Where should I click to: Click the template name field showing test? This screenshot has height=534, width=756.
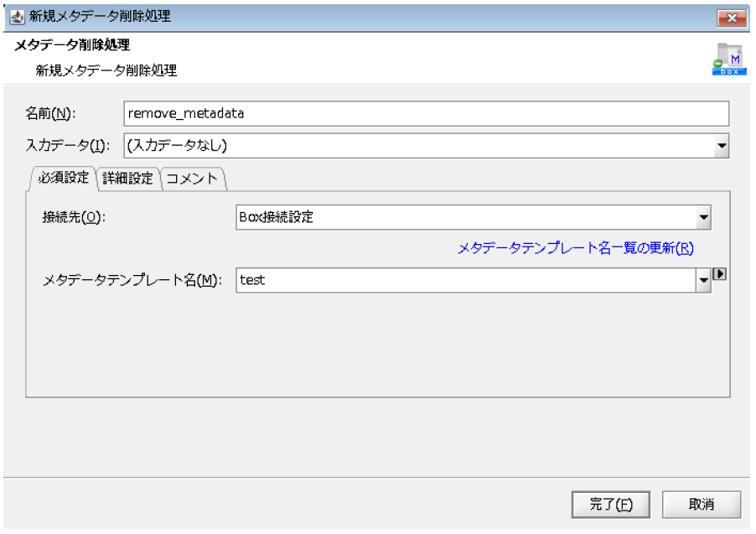(463, 281)
